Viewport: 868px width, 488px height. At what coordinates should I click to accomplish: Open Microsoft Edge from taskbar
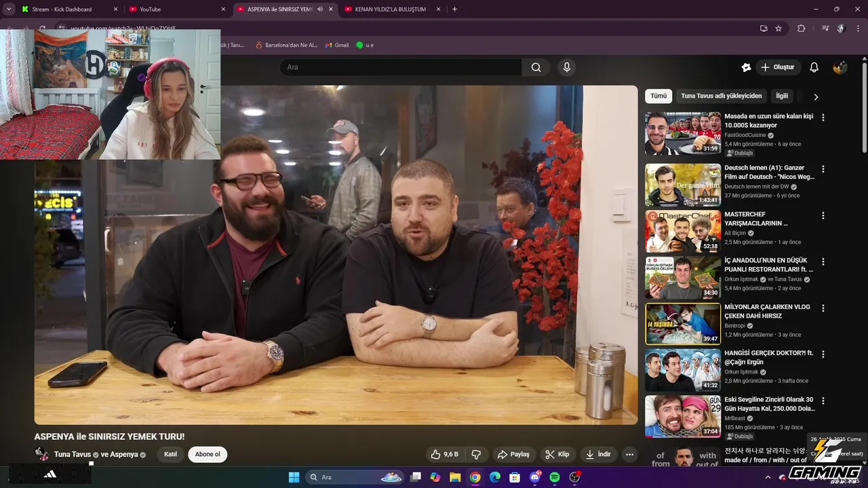click(x=495, y=477)
